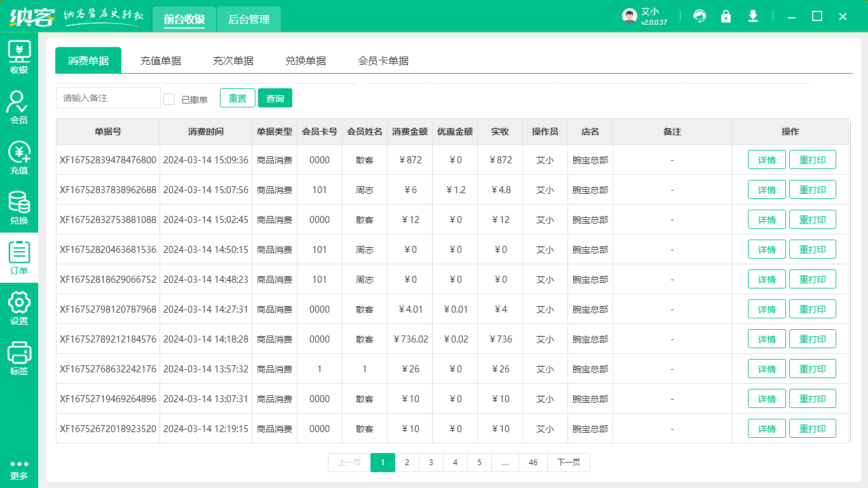The image size is (868, 488).
Task: Click the 重置 reset button
Action: [237, 98]
